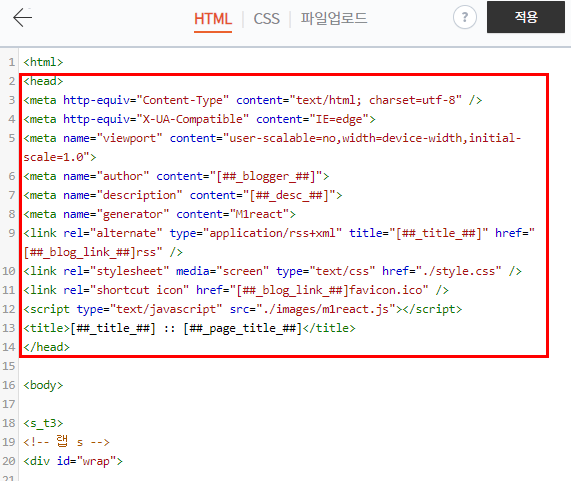This screenshot has height=481, width=571.
Task: Click the 적용 apply button
Action: 526,17
